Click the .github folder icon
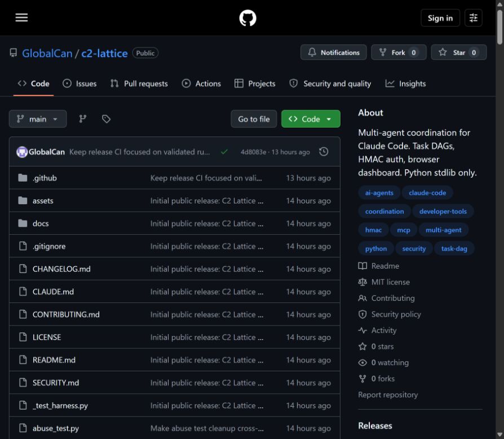This screenshot has width=504, height=439. tap(23, 178)
